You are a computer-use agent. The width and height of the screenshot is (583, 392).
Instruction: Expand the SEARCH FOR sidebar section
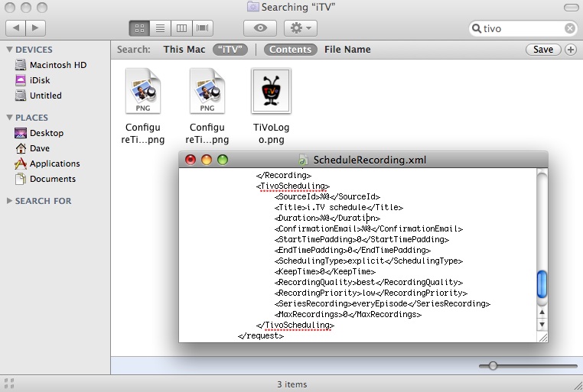click(10, 201)
